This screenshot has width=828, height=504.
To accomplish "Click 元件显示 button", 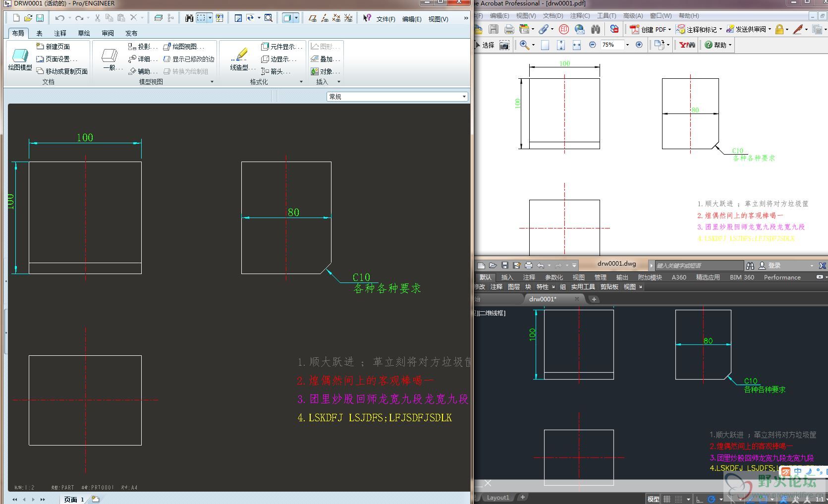I will tap(281, 47).
